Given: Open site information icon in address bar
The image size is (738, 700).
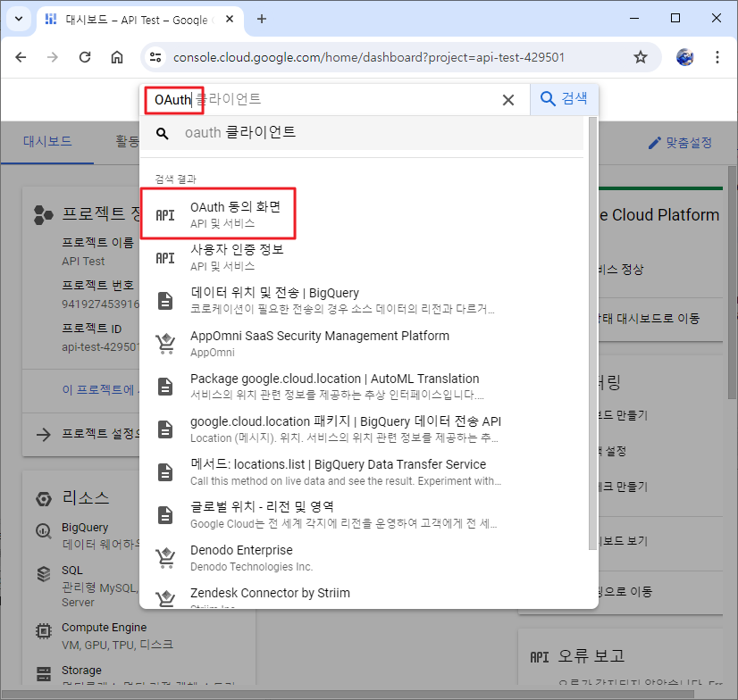Looking at the screenshot, I should (155, 57).
